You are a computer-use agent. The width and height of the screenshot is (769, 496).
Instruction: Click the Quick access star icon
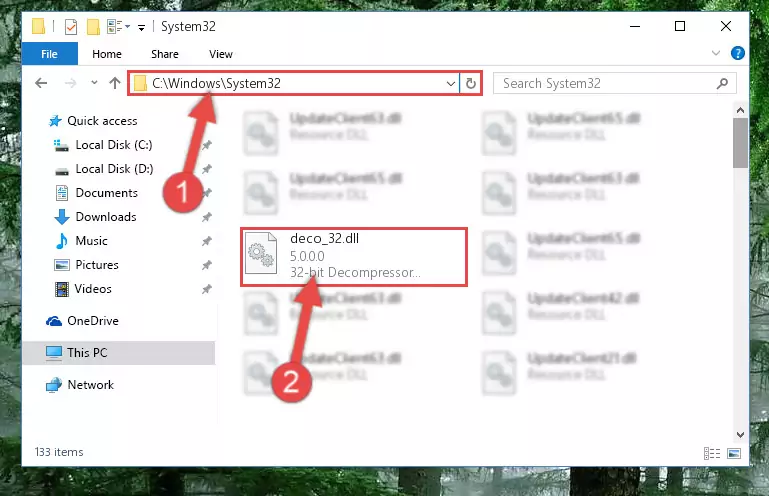(x=55, y=121)
